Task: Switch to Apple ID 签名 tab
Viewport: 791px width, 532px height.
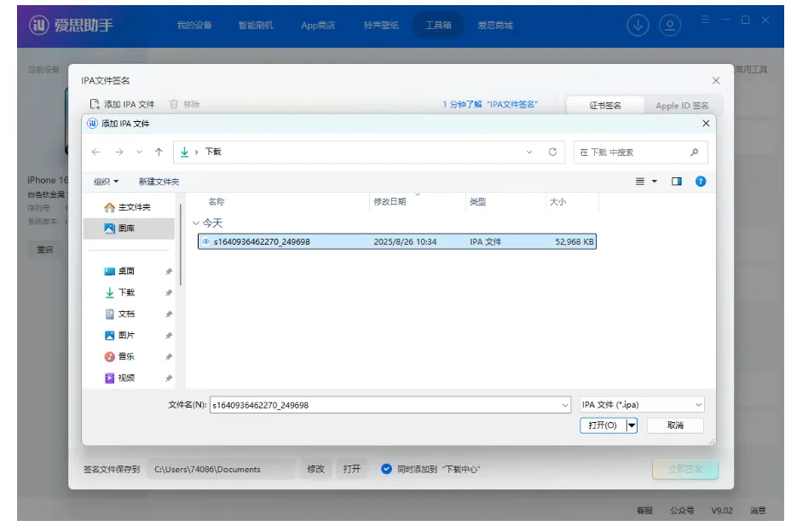Action: click(x=682, y=106)
